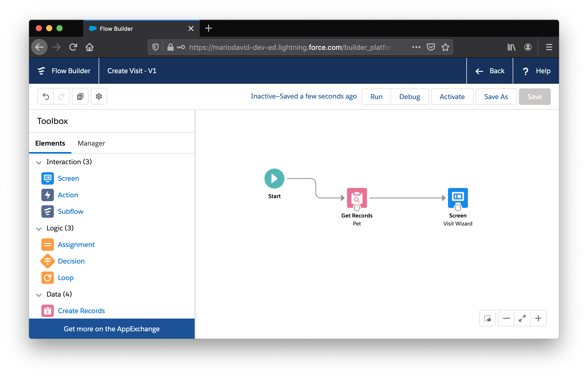Select the Create Records element icon

coord(48,311)
